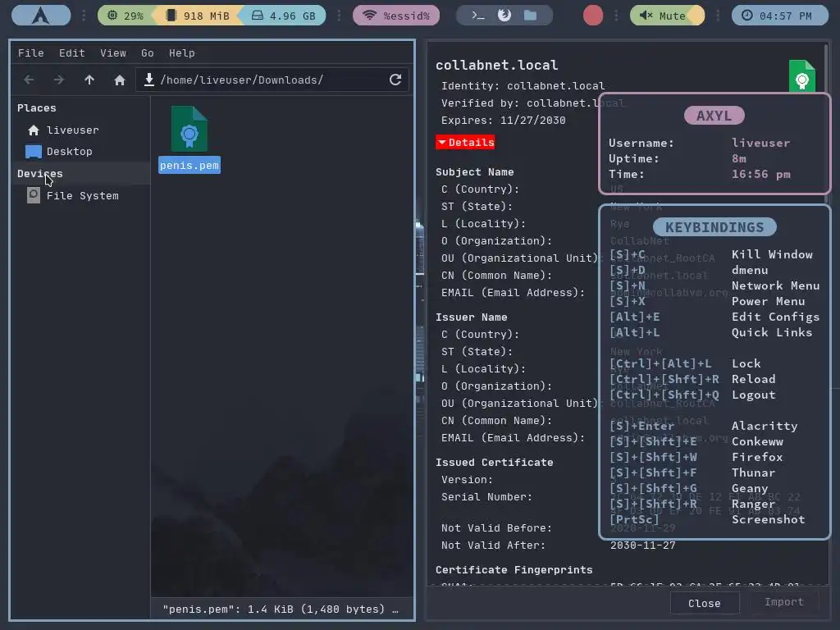Click the Identity: collabnet.local line
This screenshot has width=840, height=630.
click(523, 85)
